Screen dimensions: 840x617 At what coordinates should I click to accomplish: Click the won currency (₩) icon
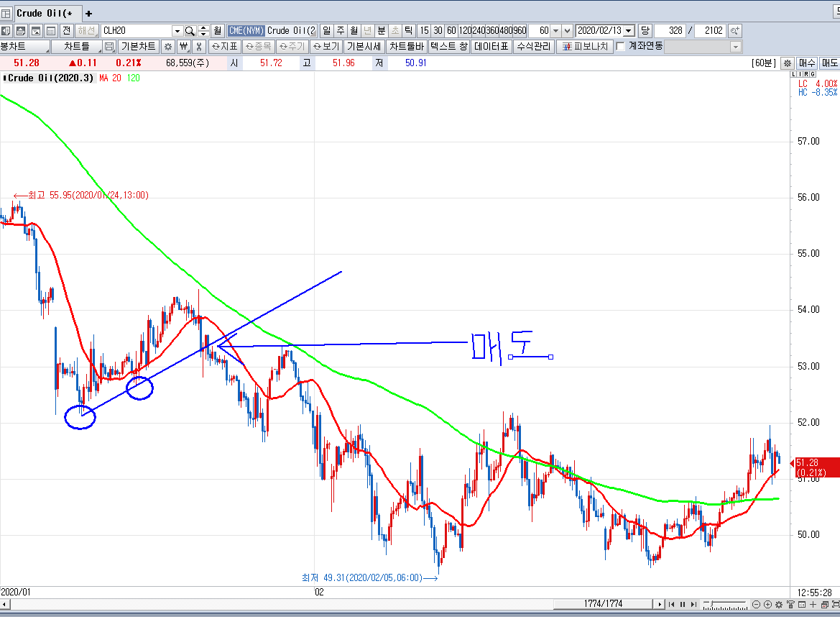point(183,47)
